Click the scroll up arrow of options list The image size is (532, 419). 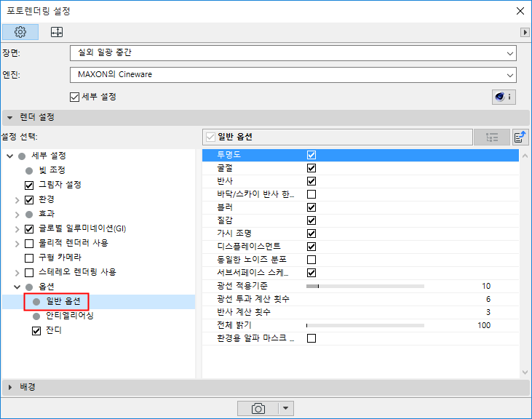525,156
